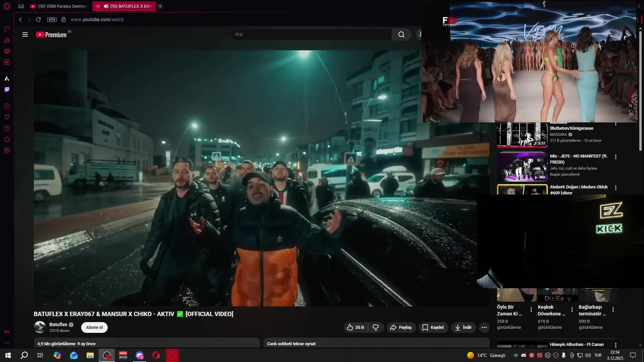The height and width of the screenshot is (362, 644).
Task: Expand description showing 4,9 Mn görüntüleme
Action: point(146,344)
